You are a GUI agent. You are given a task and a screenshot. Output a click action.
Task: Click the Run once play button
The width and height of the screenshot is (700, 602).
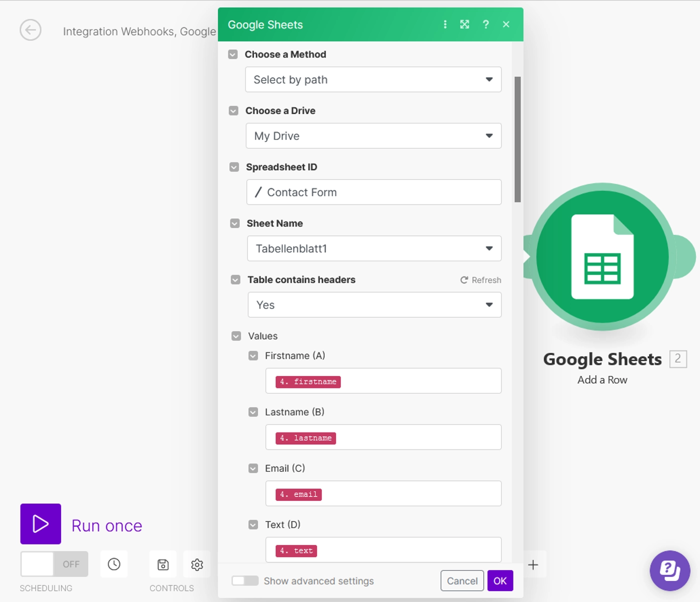40,524
